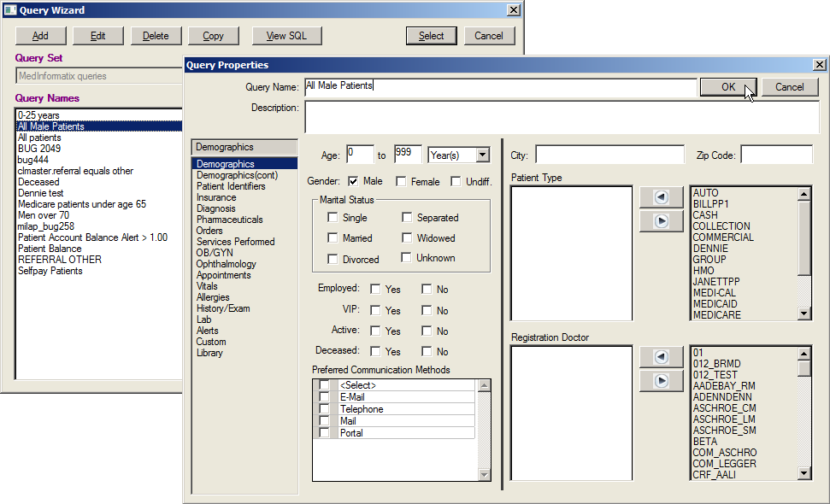Open the Vitals category
This screenshot has width=830, height=504.
[207, 286]
